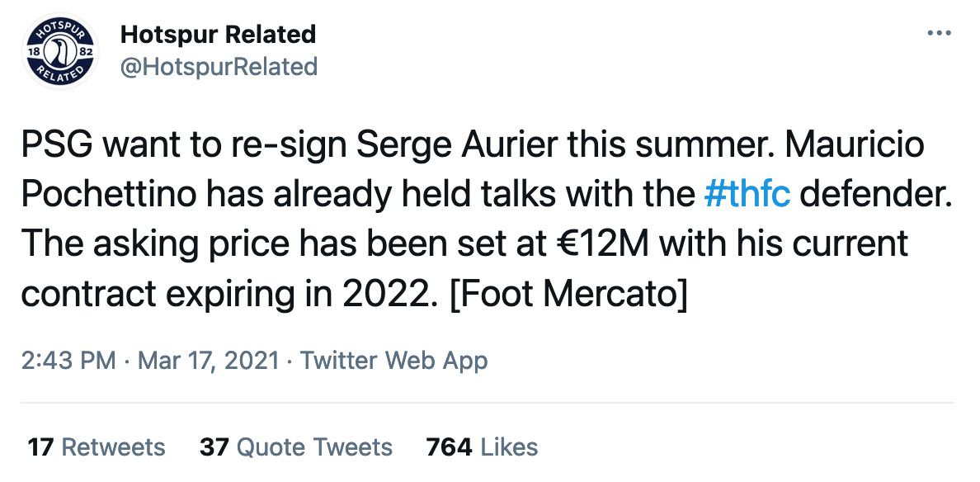Click the 2:43 PM tweet timestamp

(x=68, y=361)
